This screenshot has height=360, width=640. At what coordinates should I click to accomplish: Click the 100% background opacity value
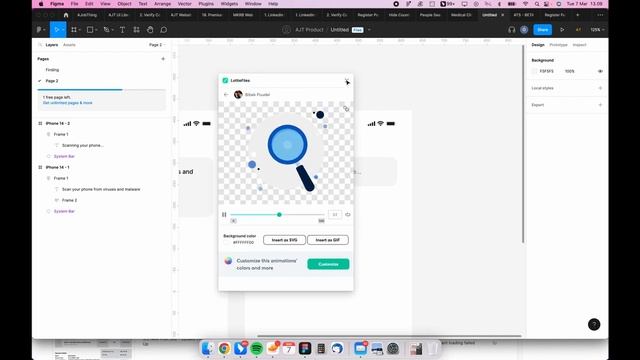coord(569,71)
